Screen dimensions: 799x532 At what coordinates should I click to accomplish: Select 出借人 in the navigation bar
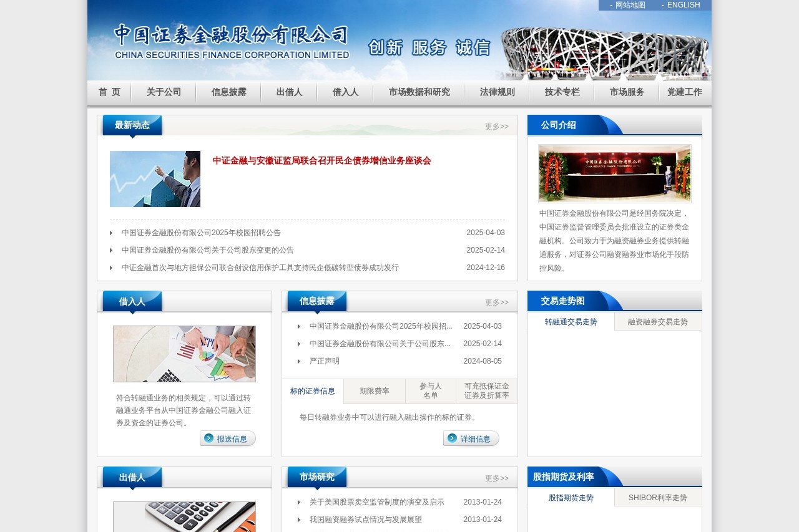(289, 92)
